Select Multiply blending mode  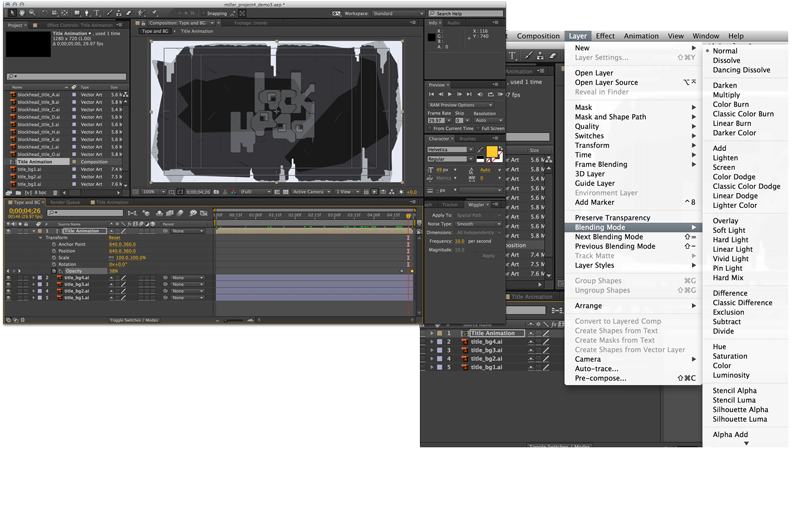[x=726, y=95]
